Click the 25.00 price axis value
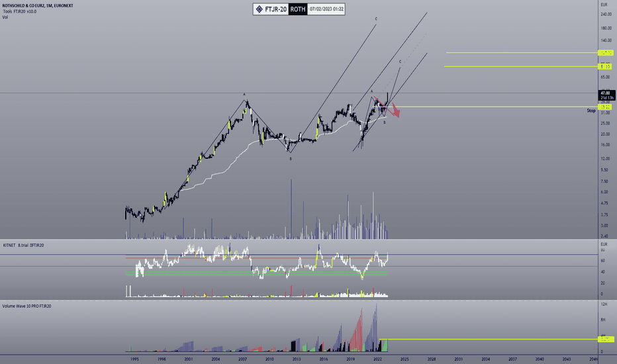 click(606, 123)
